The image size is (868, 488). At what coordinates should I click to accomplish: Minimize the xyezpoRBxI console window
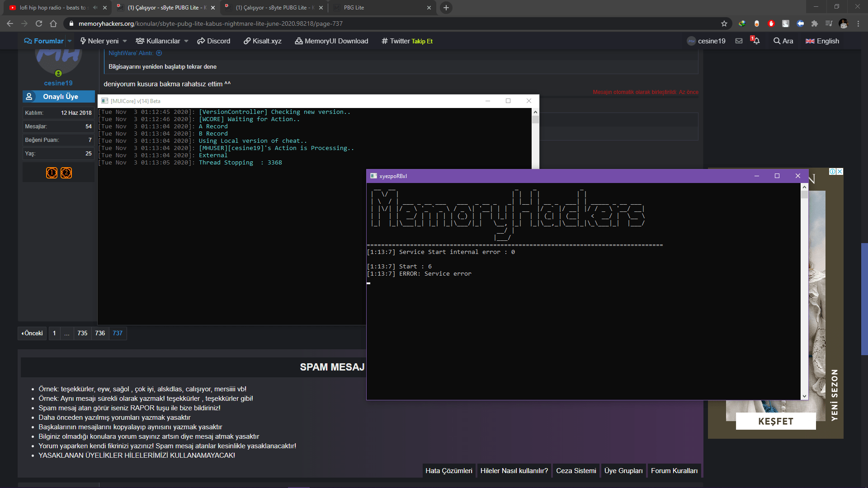pos(757,176)
